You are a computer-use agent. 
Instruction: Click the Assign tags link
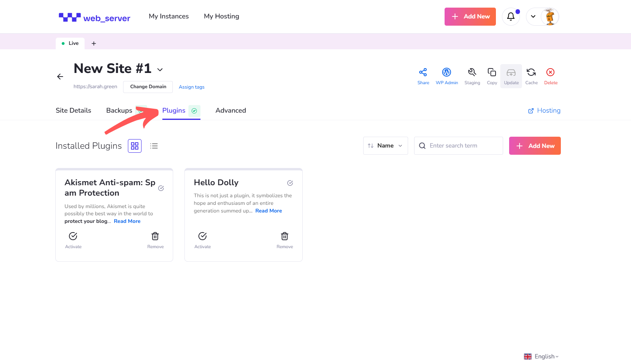click(x=192, y=87)
